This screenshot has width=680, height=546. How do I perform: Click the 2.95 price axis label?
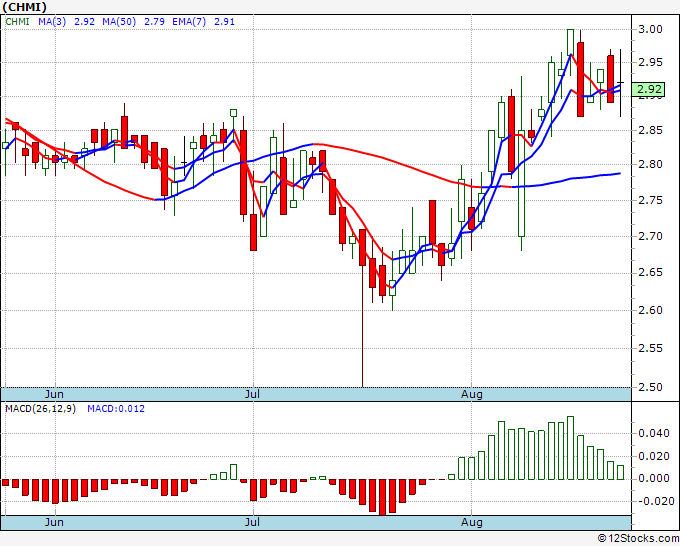(651, 62)
